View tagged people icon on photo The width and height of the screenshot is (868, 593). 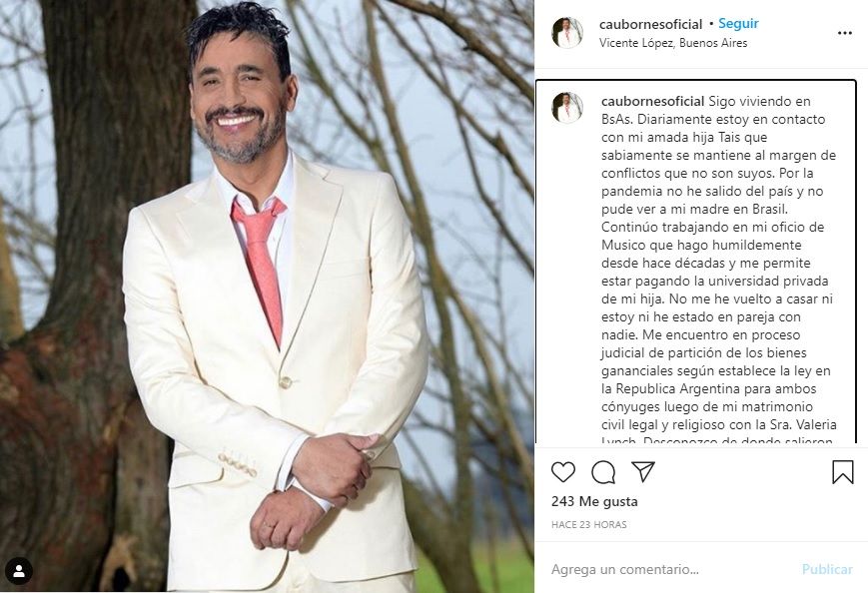(19, 571)
